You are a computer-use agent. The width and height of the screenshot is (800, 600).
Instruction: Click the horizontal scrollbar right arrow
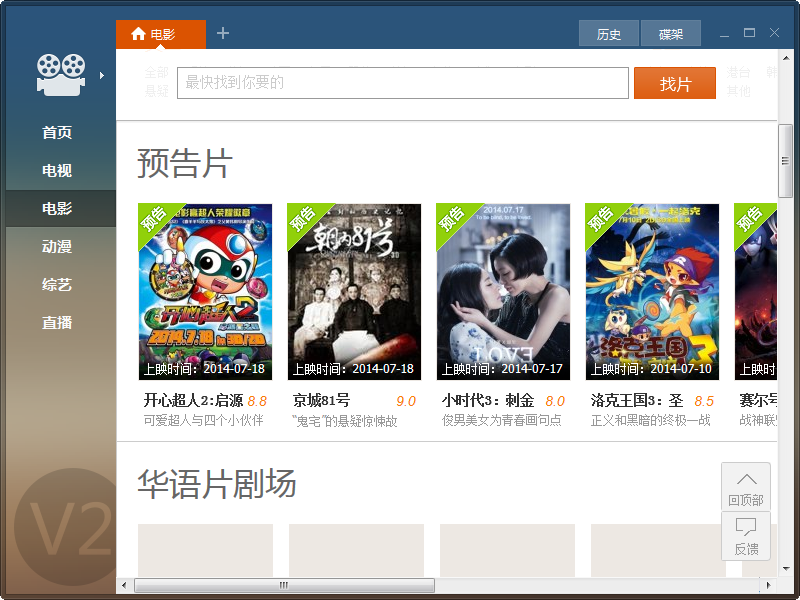point(768,585)
